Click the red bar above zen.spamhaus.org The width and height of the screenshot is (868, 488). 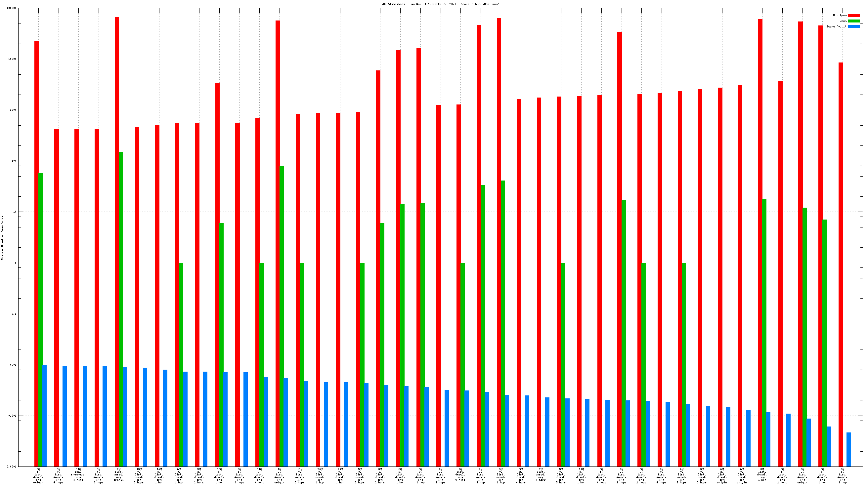(x=76, y=296)
